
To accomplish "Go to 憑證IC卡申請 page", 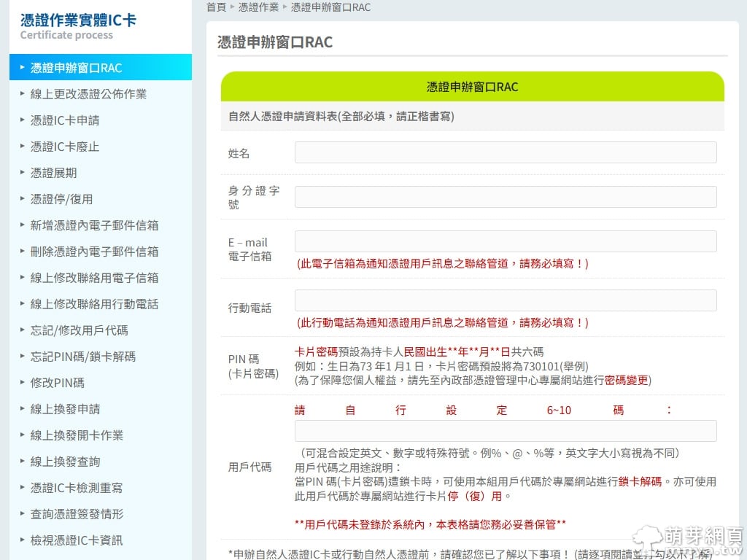I will coord(65,120).
